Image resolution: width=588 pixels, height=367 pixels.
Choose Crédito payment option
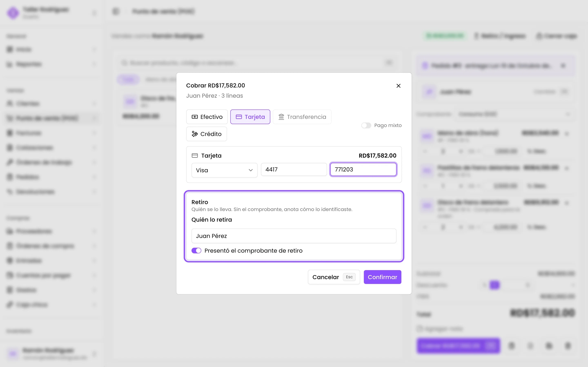[207, 134]
